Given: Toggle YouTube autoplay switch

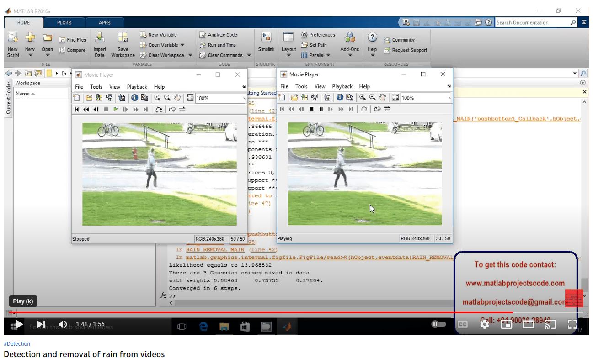Looking at the screenshot, I should (x=438, y=324).
